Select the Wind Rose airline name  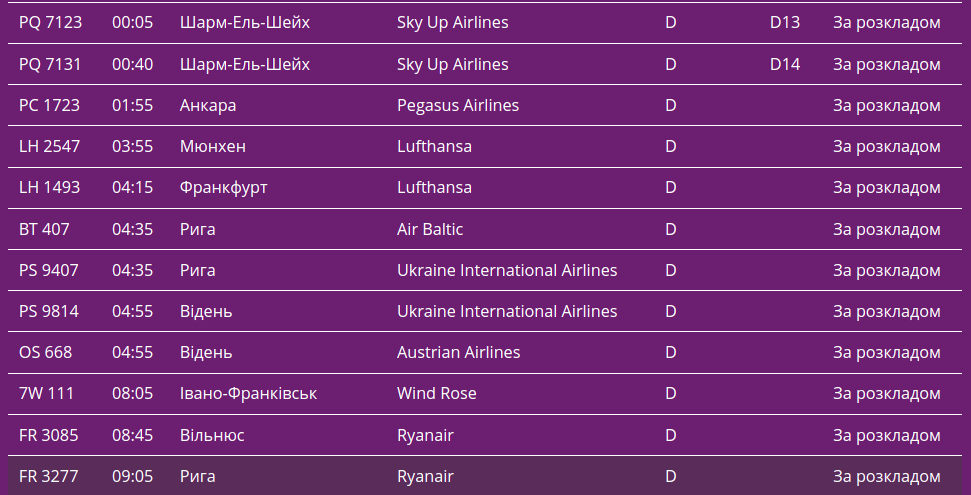click(436, 393)
